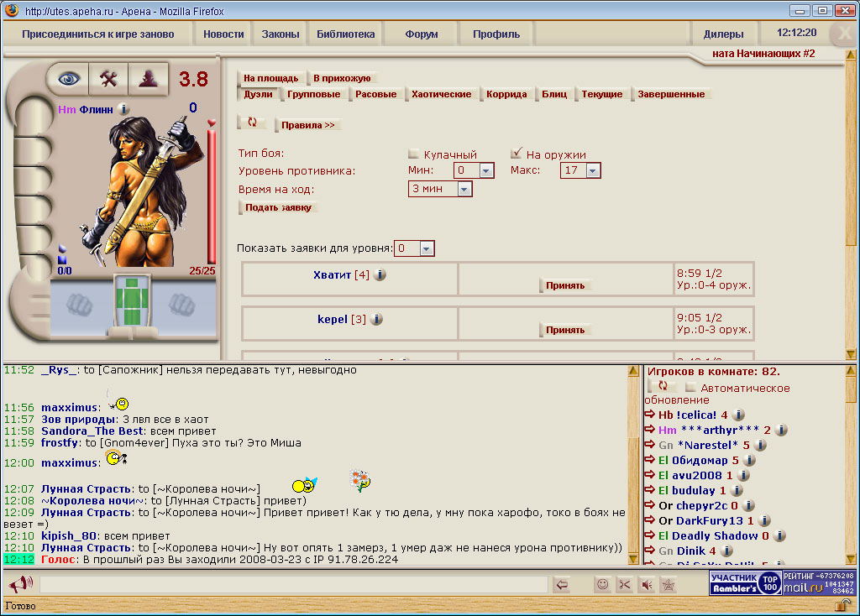
Task: Click the chat log scrollbar down arrow
Action: (633, 558)
